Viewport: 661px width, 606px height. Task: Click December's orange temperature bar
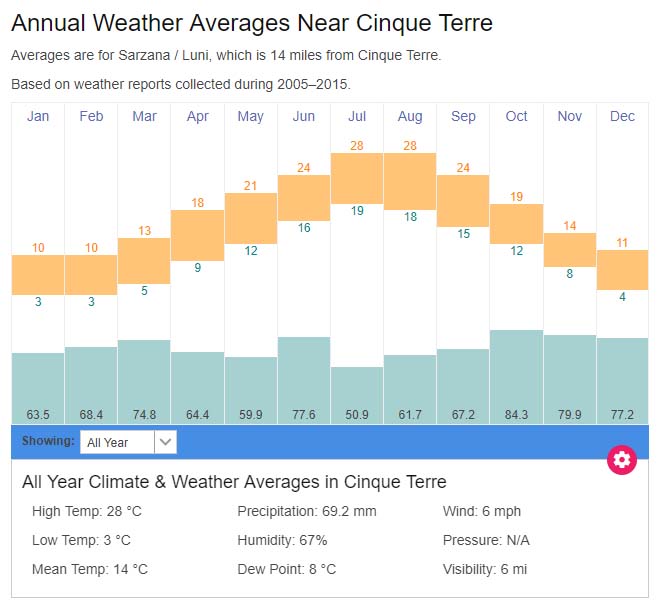(622, 270)
